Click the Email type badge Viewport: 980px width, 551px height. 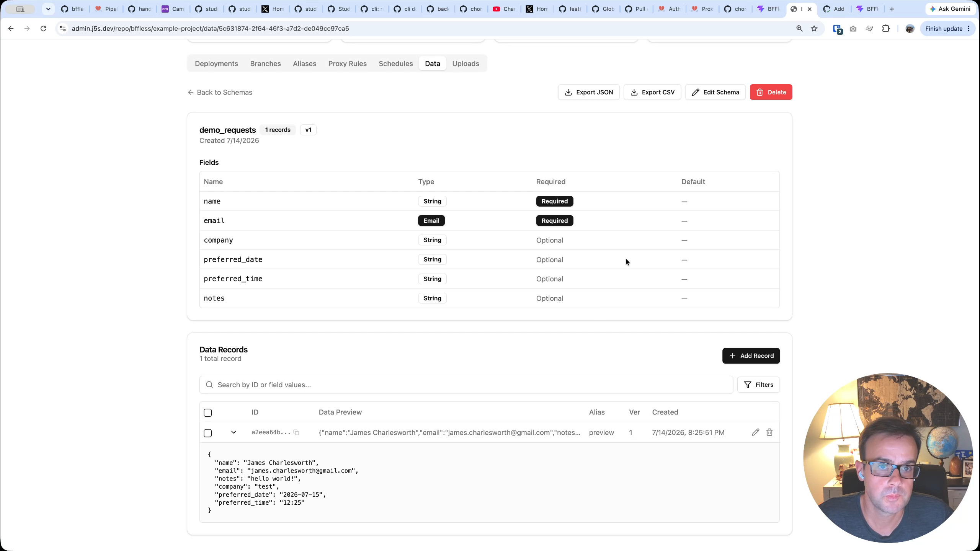tap(431, 221)
